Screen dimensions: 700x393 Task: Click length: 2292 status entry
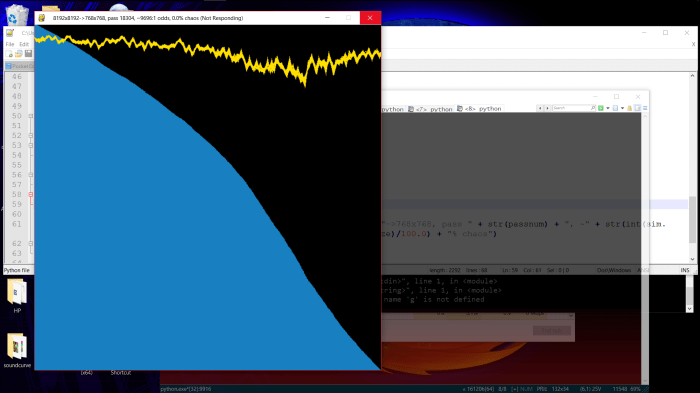(445, 270)
